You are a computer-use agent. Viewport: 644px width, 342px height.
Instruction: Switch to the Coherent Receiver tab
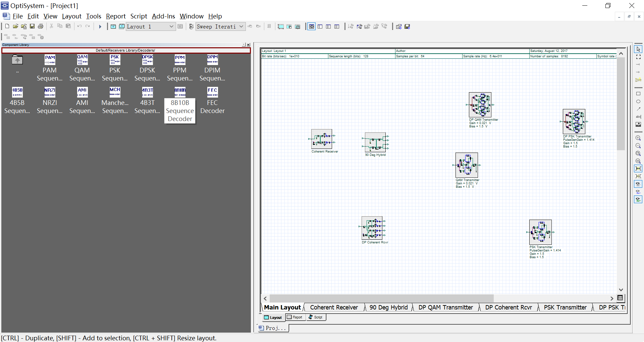(x=334, y=307)
